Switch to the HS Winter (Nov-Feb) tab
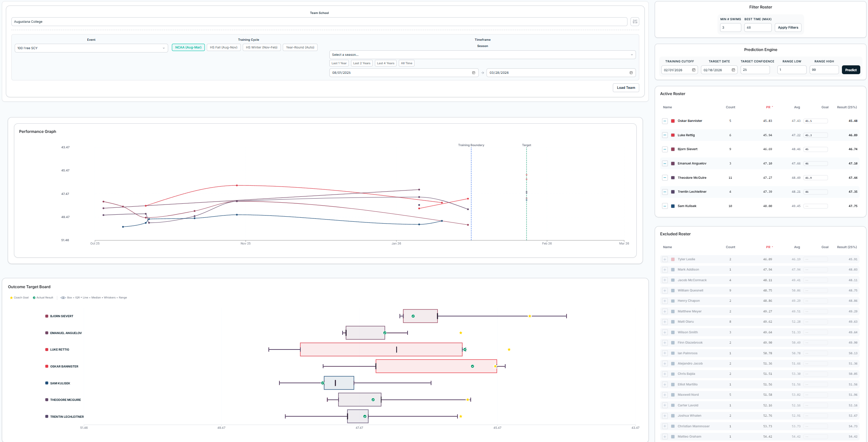Image resolution: width=868 pixels, height=442 pixels. point(261,47)
